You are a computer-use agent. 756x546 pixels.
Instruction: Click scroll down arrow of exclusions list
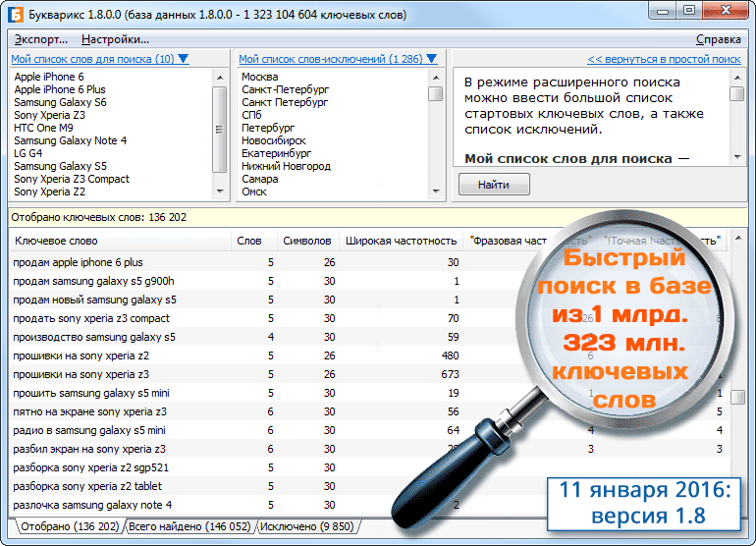pyautogui.click(x=436, y=191)
